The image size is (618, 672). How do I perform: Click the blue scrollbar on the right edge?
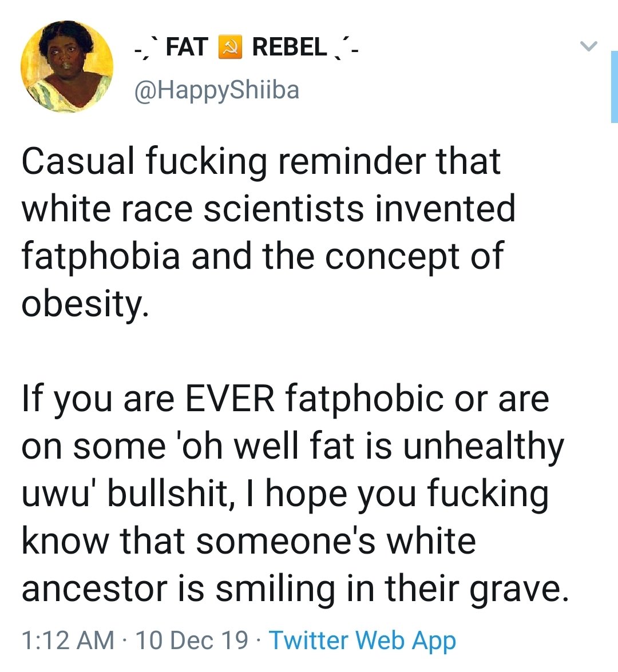(615, 86)
